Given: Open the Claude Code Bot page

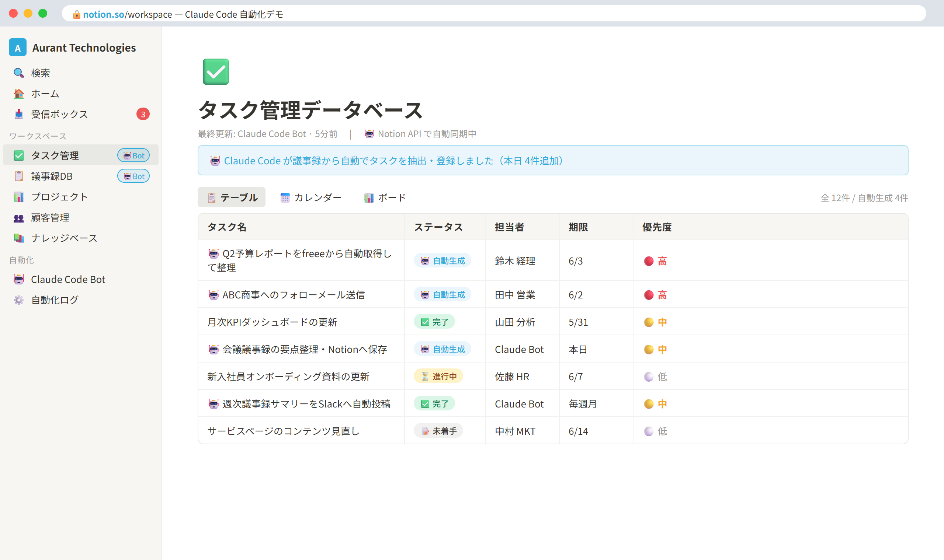Looking at the screenshot, I should pyautogui.click(x=81, y=279).
